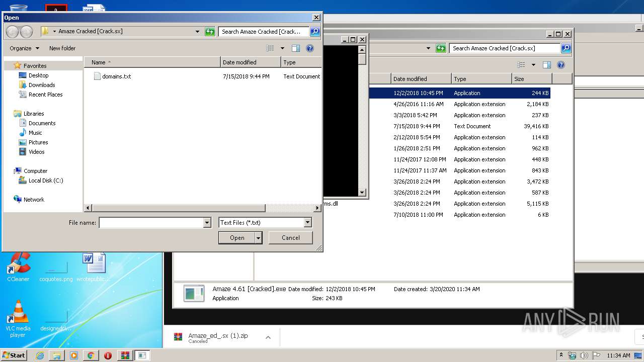Open the Opera browser from the taskbar
This screenshot has width=644, height=362.
pos(108,355)
